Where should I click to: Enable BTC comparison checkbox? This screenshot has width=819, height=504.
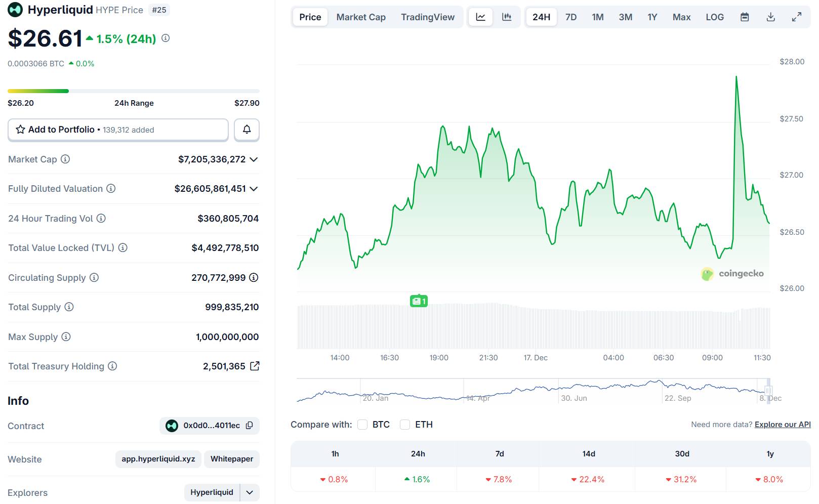pos(362,425)
